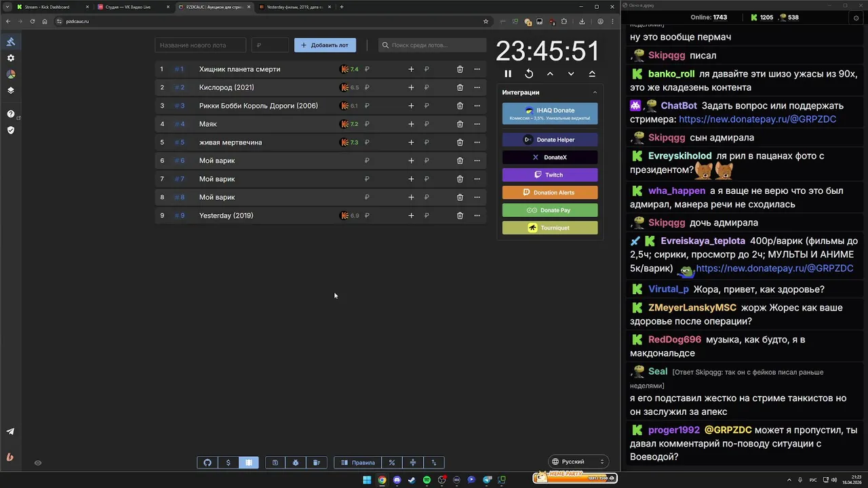868x488 pixels.
Task: Open the help question mark icon
Action: pos(11,114)
